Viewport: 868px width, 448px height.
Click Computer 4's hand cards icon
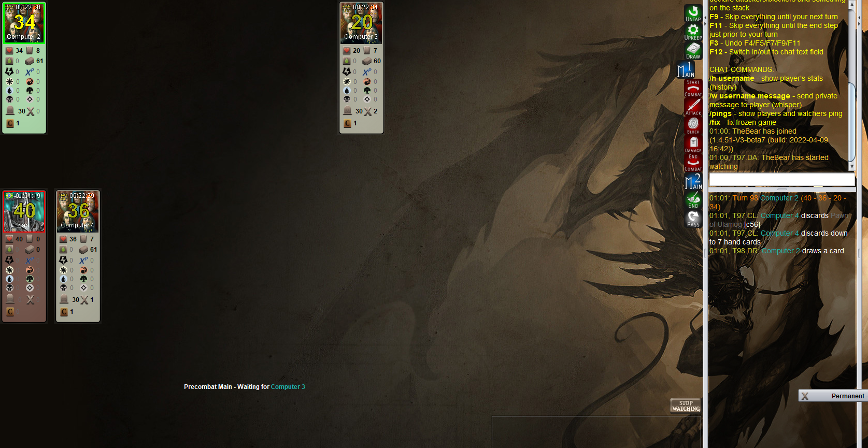[x=83, y=239]
